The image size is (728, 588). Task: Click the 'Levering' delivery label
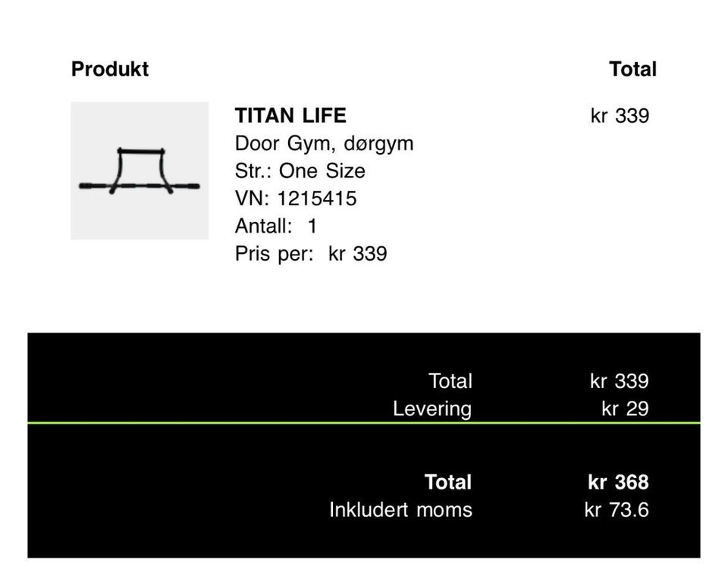pos(431,408)
